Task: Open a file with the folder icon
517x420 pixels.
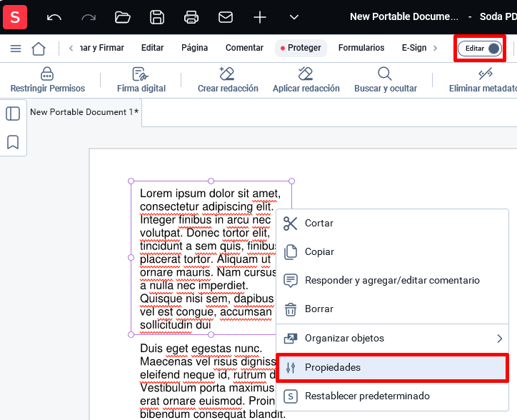Action: click(x=122, y=17)
